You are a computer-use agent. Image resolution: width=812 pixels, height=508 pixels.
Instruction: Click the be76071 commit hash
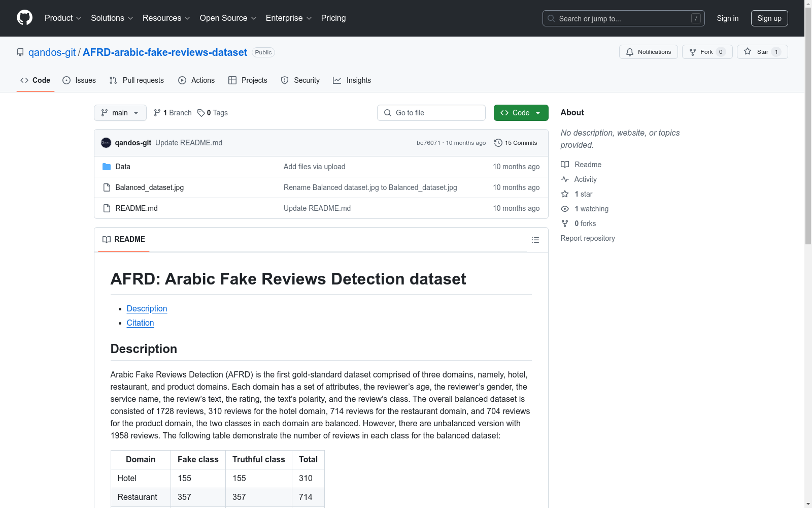pyautogui.click(x=428, y=143)
